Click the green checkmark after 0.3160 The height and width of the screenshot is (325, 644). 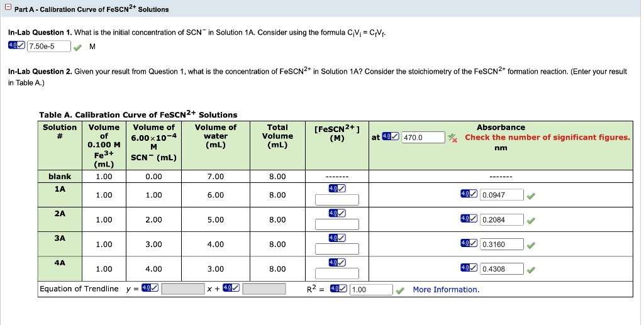pos(531,245)
